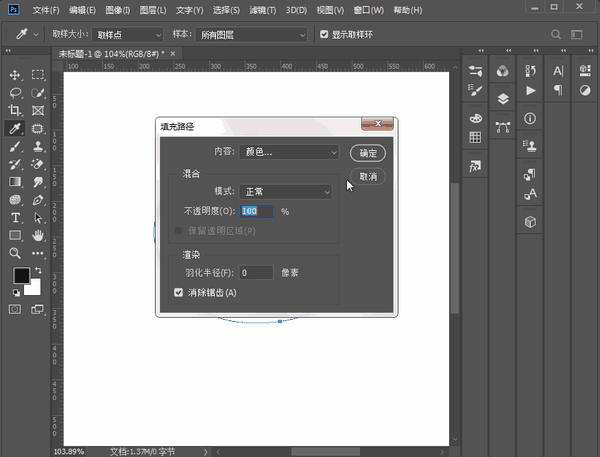The height and width of the screenshot is (457, 600).
Task: Click the zoom percentage field 103.89%
Action: click(69, 452)
